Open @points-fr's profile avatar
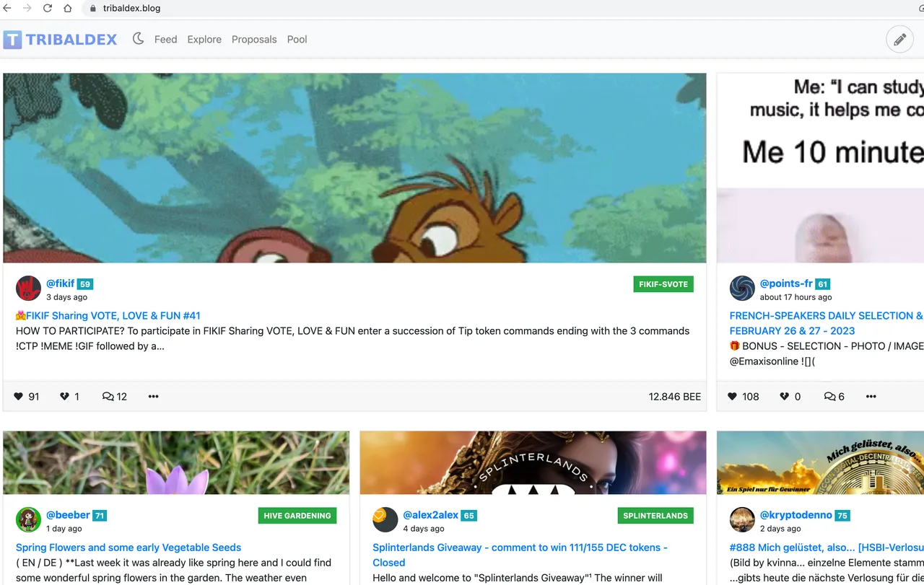The width and height of the screenshot is (924, 585). [x=742, y=289]
